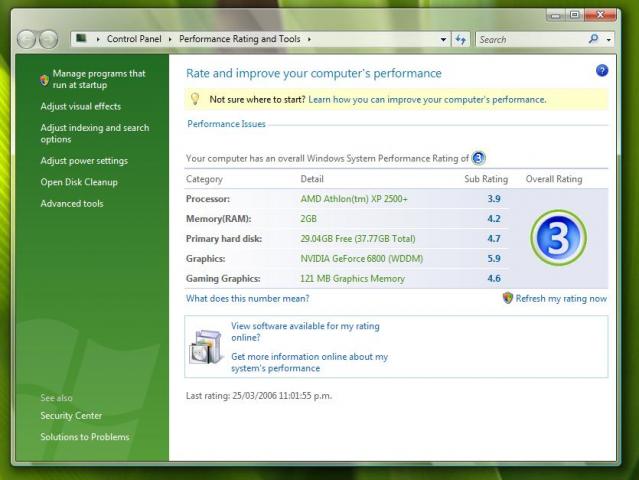Screen dimensions: 639x480
Task: Click Get more information online about system's performance
Action: (x=309, y=362)
